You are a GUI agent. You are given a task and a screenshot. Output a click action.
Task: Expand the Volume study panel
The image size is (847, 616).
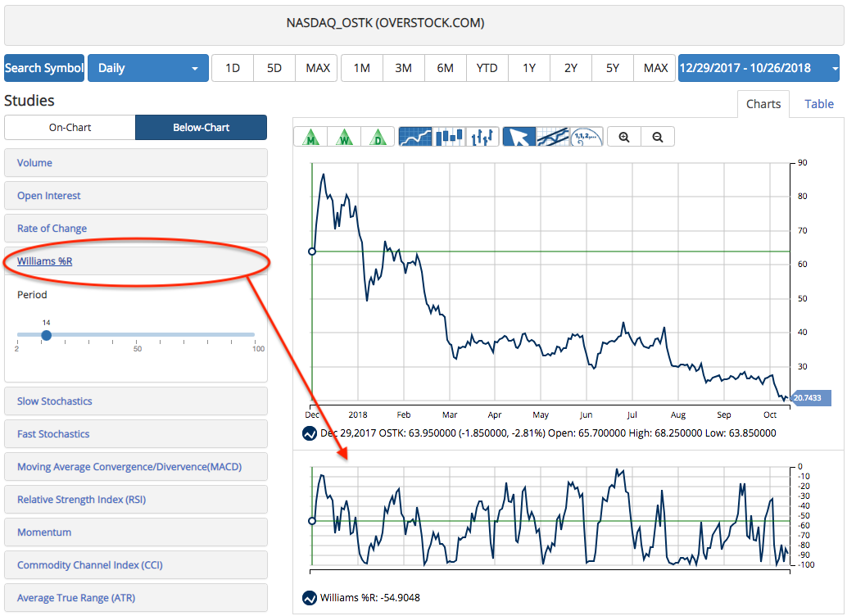click(136, 163)
